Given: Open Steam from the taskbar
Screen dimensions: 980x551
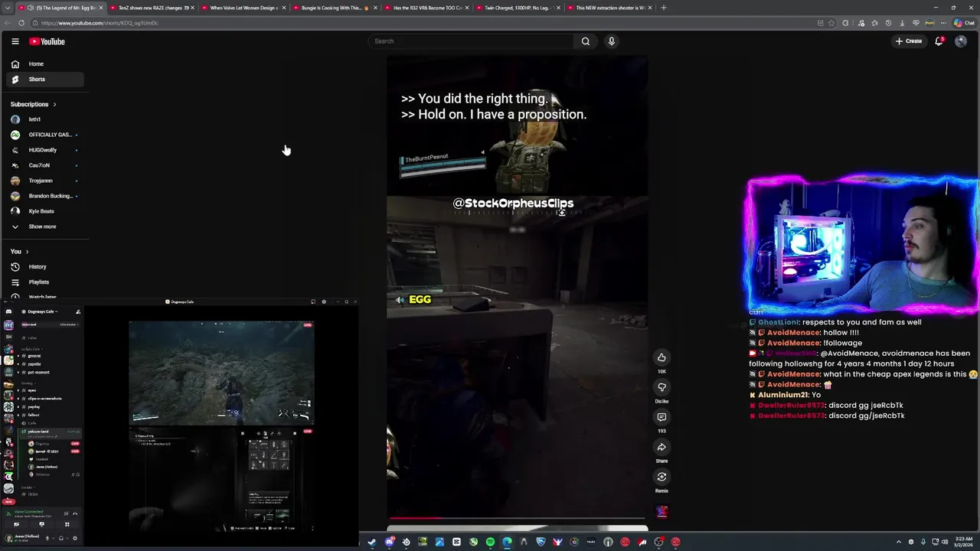Looking at the screenshot, I should click(x=372, y=542).
